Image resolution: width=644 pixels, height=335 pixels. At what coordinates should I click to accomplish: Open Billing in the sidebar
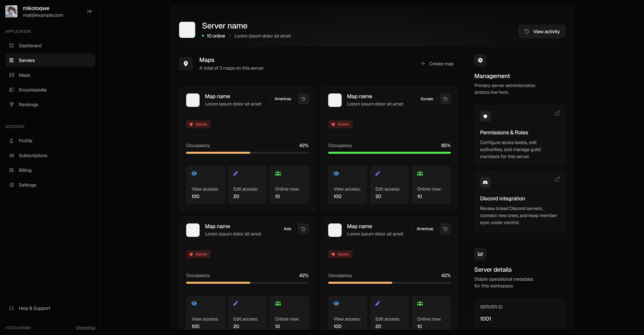click(50, 170)
